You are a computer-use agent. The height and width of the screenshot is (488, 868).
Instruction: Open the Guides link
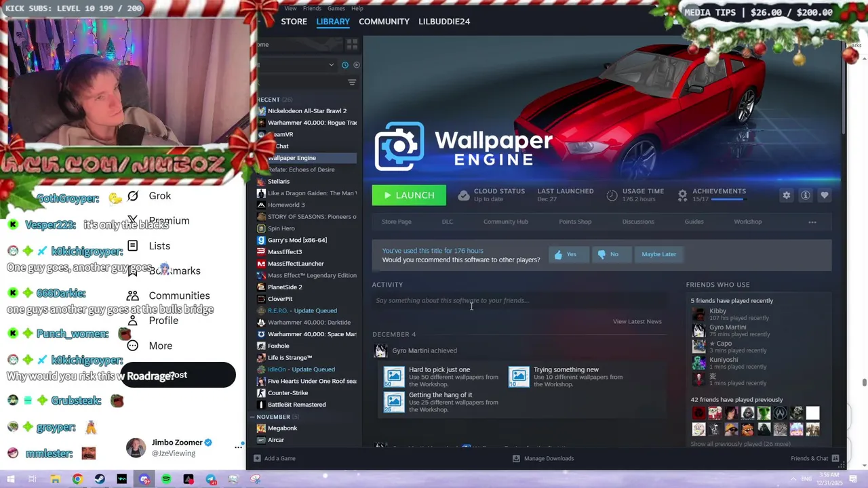click(694, 222)
